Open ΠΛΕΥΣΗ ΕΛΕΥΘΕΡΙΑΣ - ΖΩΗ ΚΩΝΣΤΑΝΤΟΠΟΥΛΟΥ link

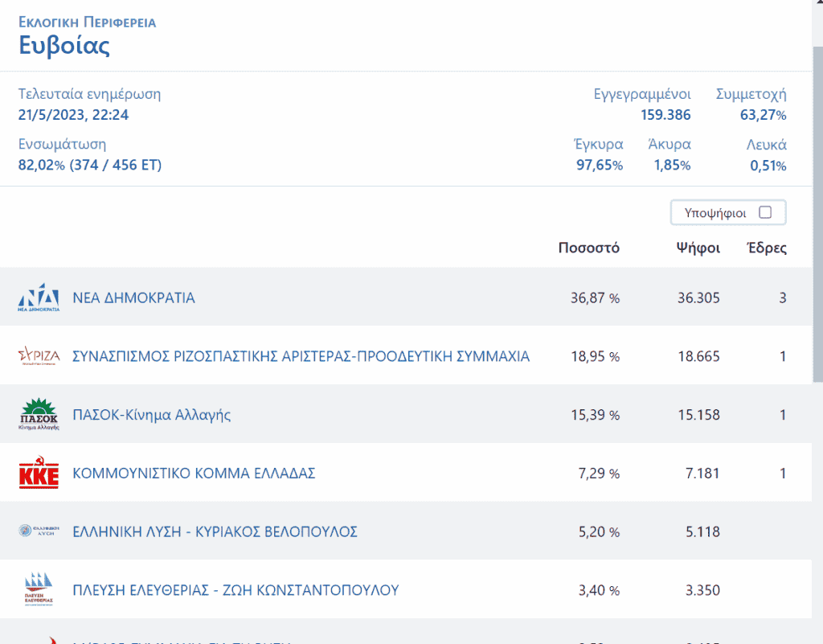click(x=235, y=590)
